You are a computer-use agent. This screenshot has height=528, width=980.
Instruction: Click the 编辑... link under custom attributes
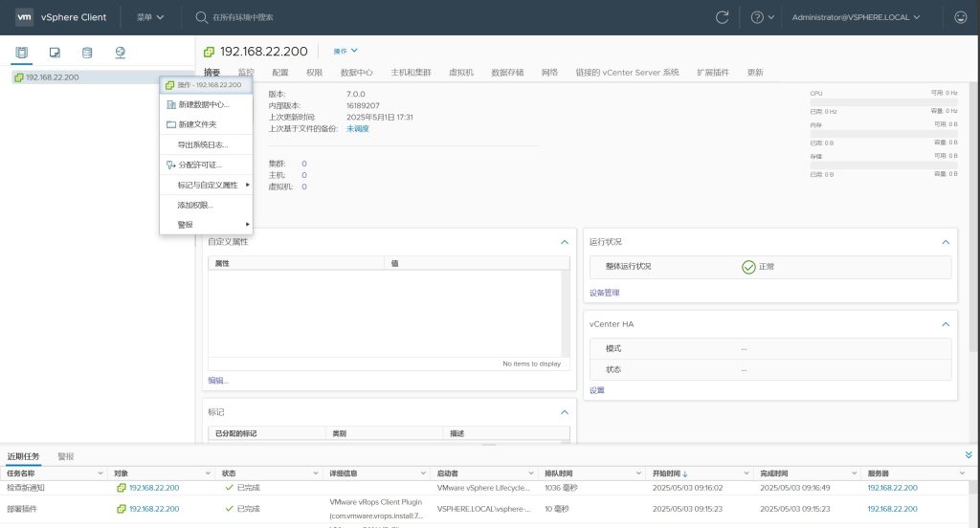[218, 381]
